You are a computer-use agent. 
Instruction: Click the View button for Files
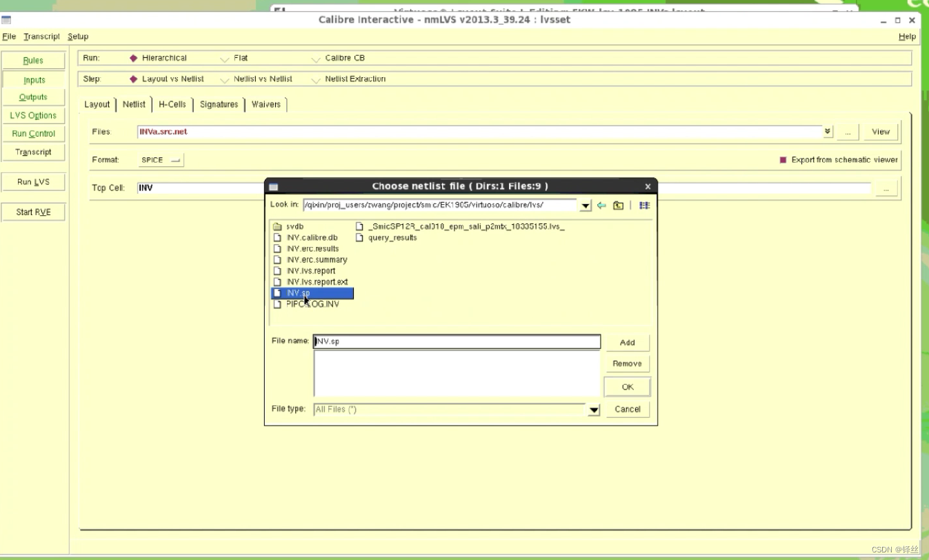pos(881,132)
